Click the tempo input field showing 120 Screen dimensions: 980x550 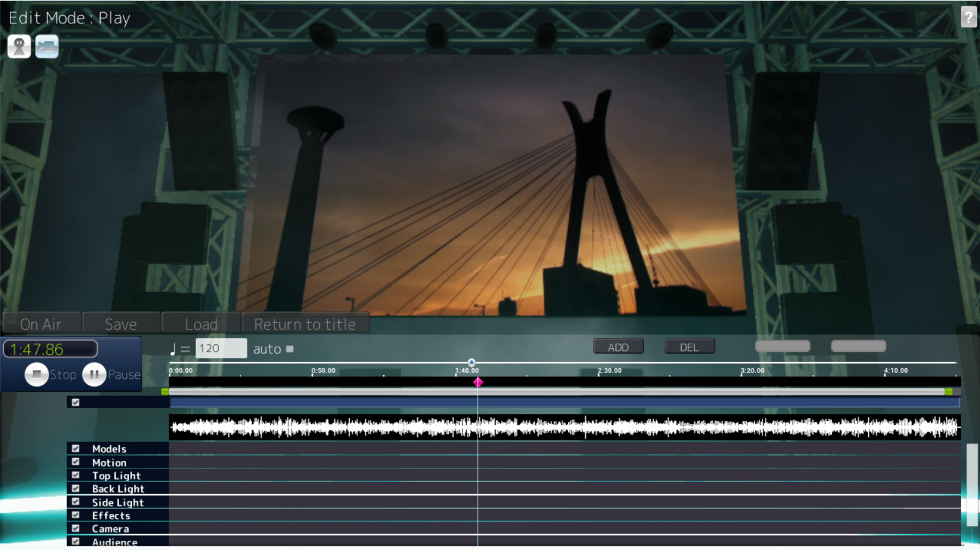click(x=220, y=349)
